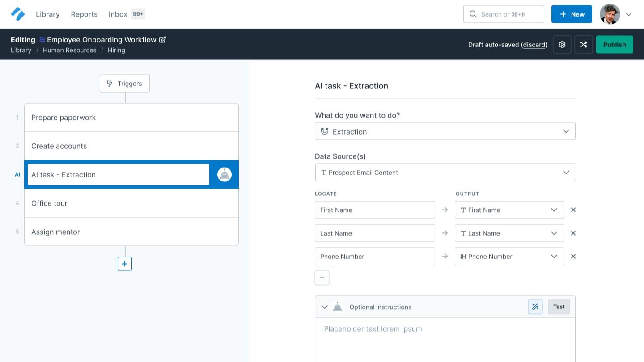The width and height of the screenshot is (644, 362).
Task: Click the magic wand instructions icon
Action: (x=535, y=307)
